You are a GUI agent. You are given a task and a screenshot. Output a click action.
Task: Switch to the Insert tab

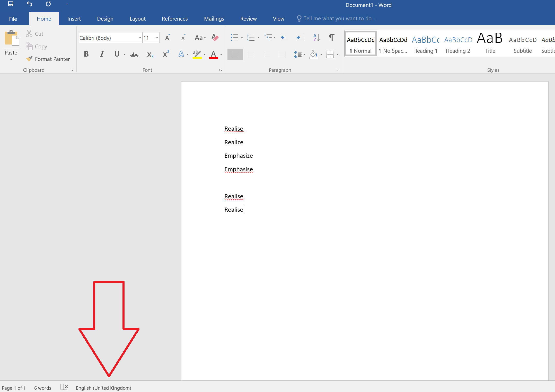[x=74, y=19]
